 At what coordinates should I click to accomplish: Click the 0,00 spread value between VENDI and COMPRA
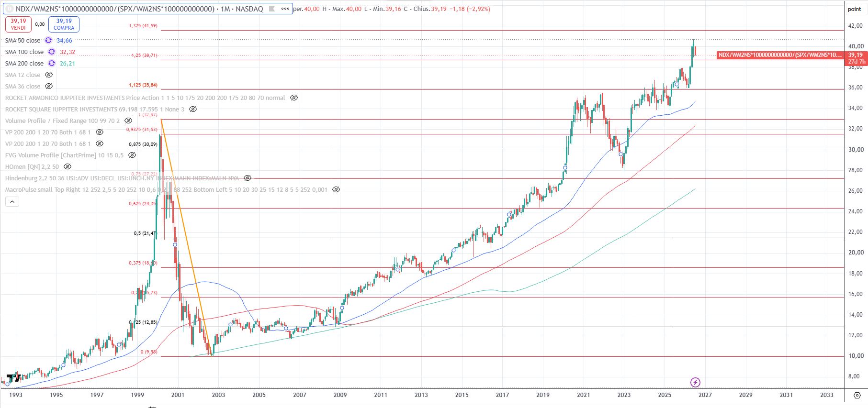point(40,24)
